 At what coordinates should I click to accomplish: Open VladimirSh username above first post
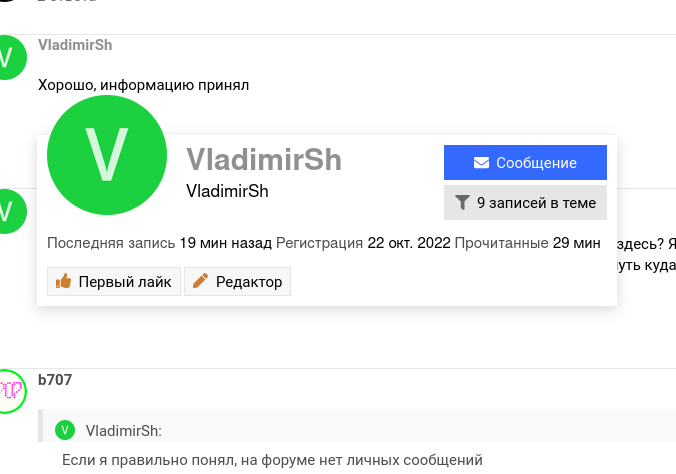click(x=75, y=45)
